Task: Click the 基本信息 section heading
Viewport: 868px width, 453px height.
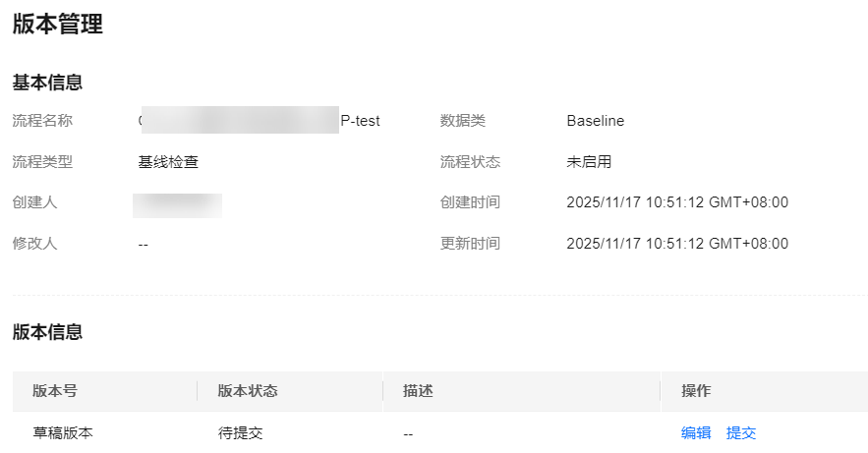Action: click(x=47, y=83)
